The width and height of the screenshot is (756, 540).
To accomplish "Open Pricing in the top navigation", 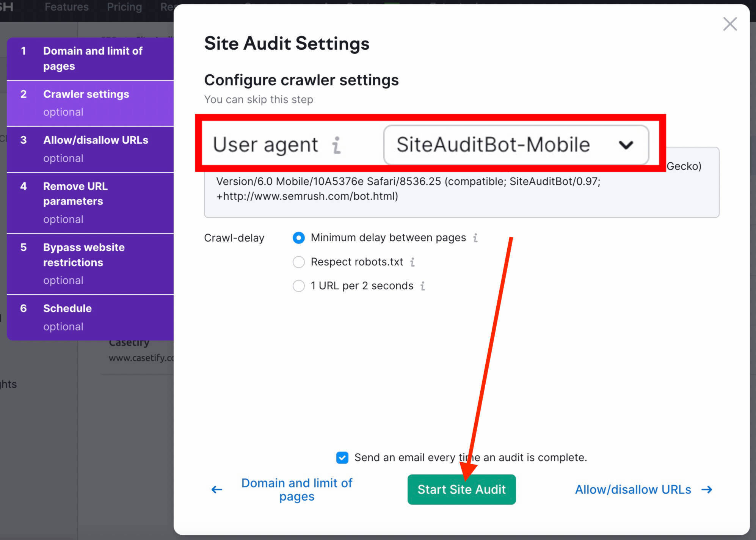I will pos(124,7).
